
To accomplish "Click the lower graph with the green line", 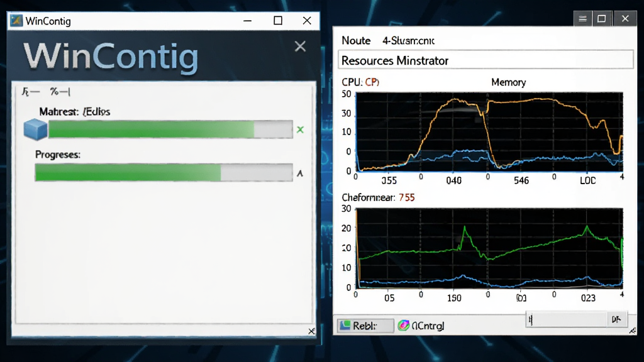I will pos(489,248).
